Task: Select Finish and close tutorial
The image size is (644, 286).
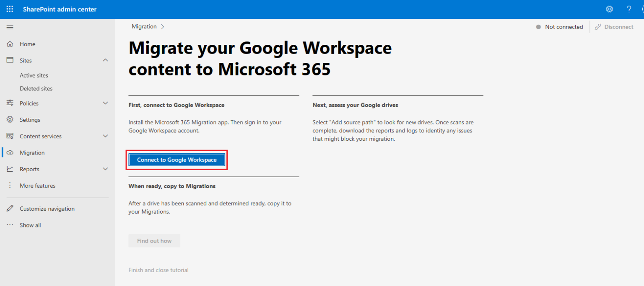Action: (x=158, y=270)
